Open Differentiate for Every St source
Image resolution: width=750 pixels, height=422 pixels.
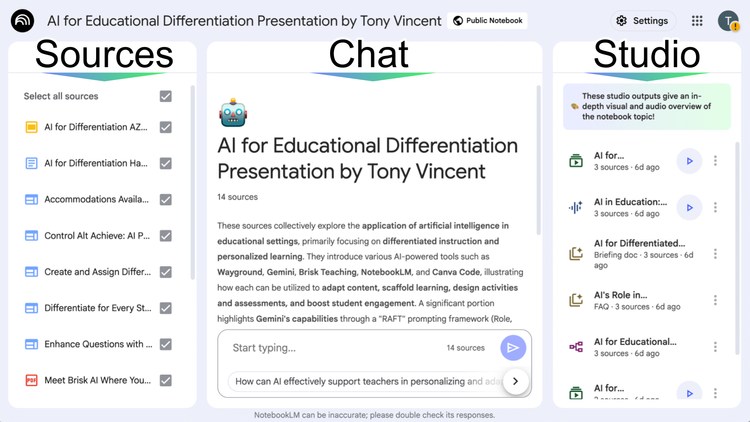click(98, 308)
